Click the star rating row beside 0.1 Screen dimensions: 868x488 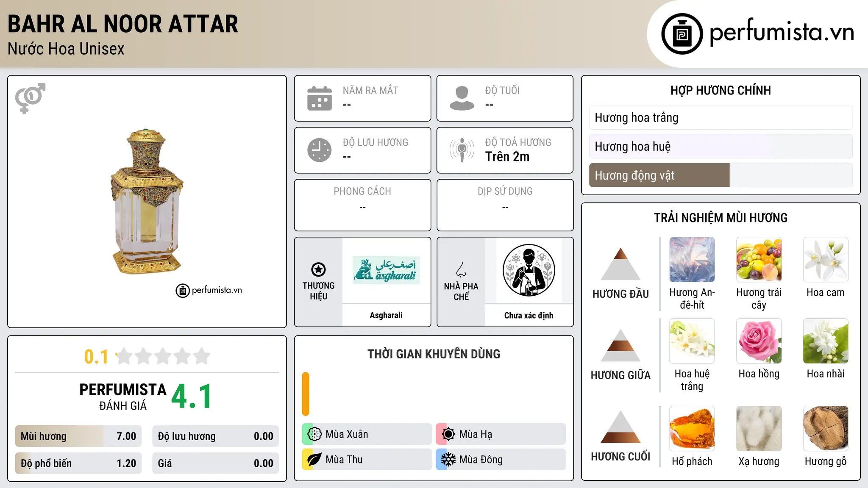pos(163,356)
